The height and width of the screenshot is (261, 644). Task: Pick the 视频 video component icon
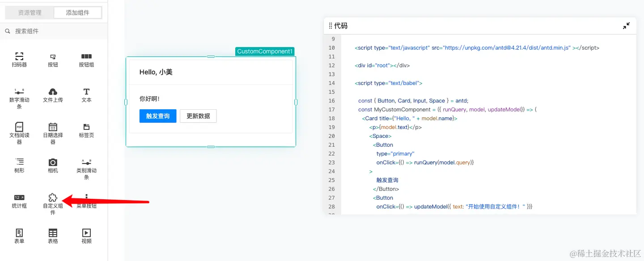coord(86,233)
